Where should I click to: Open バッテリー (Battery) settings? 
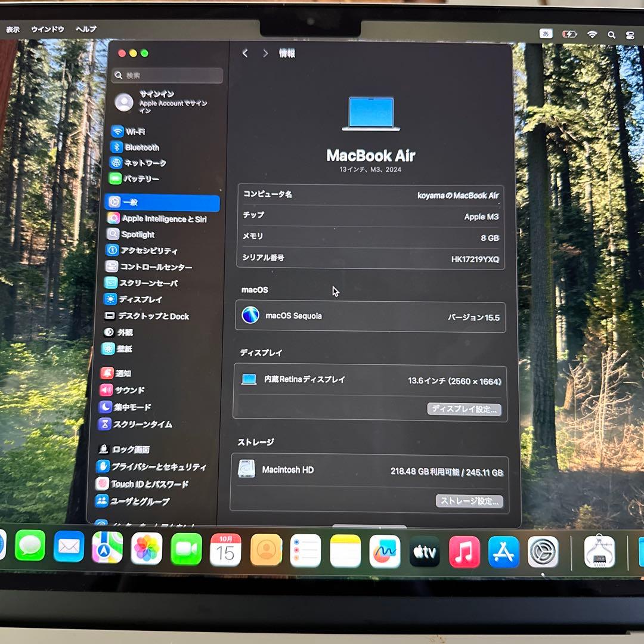tap(141, 179)
